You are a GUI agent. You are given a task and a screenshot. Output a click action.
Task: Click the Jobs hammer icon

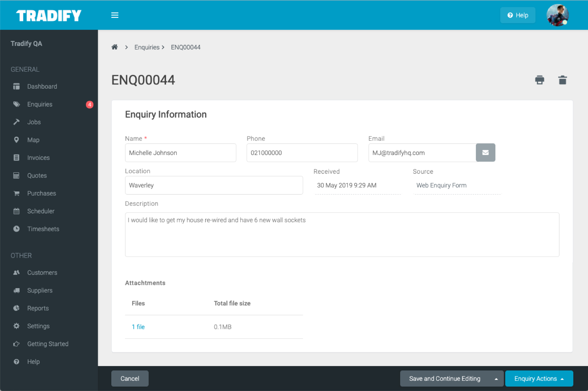[x=17, y=122]
